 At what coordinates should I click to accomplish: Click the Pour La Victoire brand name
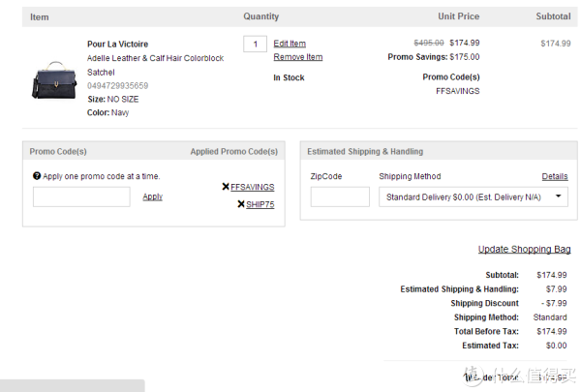[x=117, y=45]
